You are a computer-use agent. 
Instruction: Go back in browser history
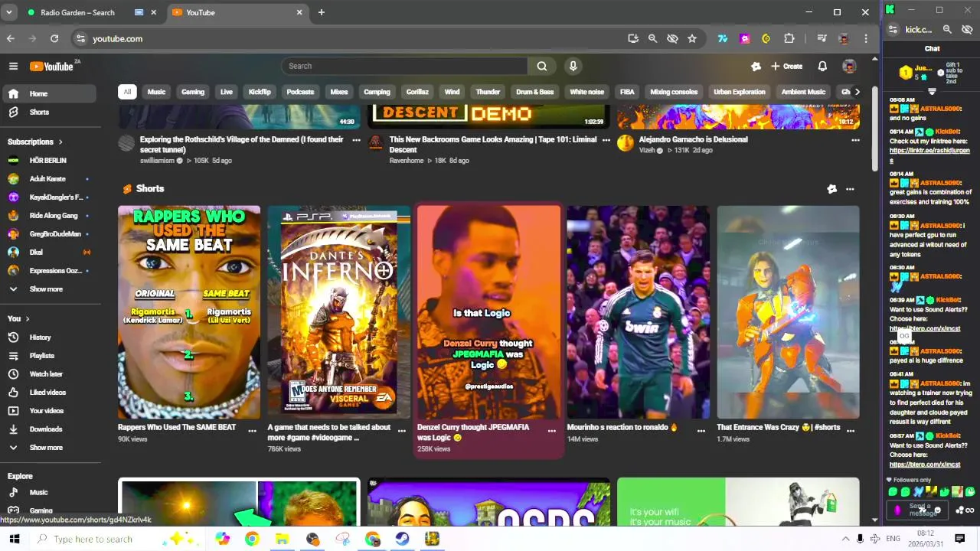pyautogui.click(x=11, y=38)
